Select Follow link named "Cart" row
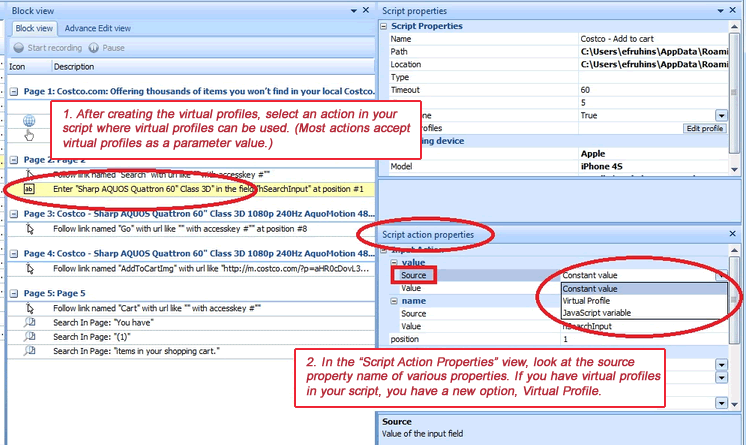This screenshot has height=445, width=746. point(191,308)
